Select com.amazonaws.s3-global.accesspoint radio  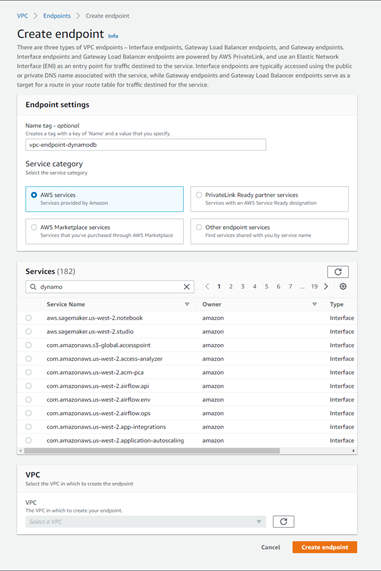[x=28, y=345]
